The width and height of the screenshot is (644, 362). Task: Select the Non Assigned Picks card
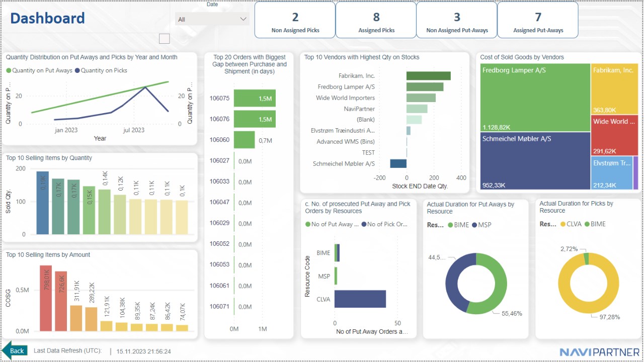[x=295, y=20]
